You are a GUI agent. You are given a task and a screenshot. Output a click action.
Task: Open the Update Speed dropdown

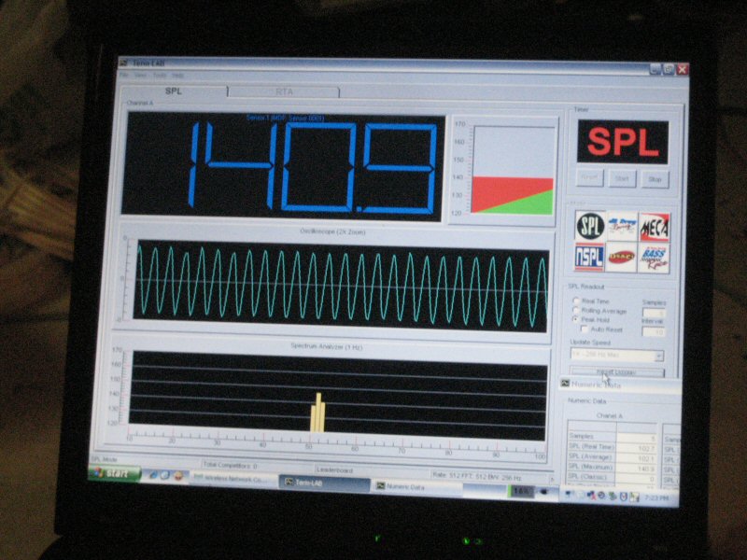(616, 356)
